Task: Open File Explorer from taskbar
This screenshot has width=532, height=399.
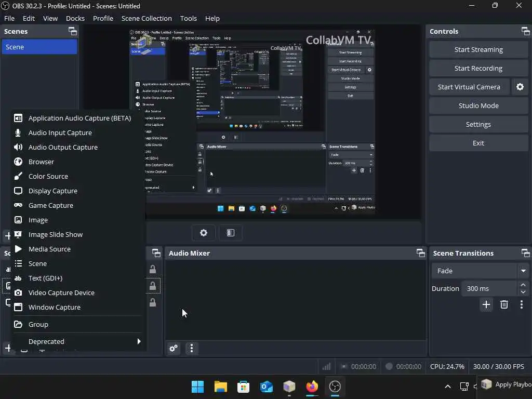Action: (220, 387)
